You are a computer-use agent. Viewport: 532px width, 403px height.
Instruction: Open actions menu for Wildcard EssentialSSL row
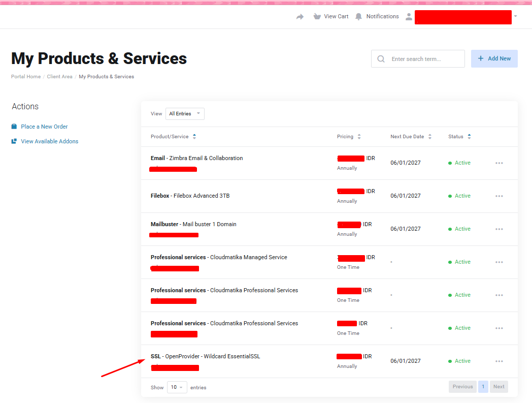(x=499, y=361)
